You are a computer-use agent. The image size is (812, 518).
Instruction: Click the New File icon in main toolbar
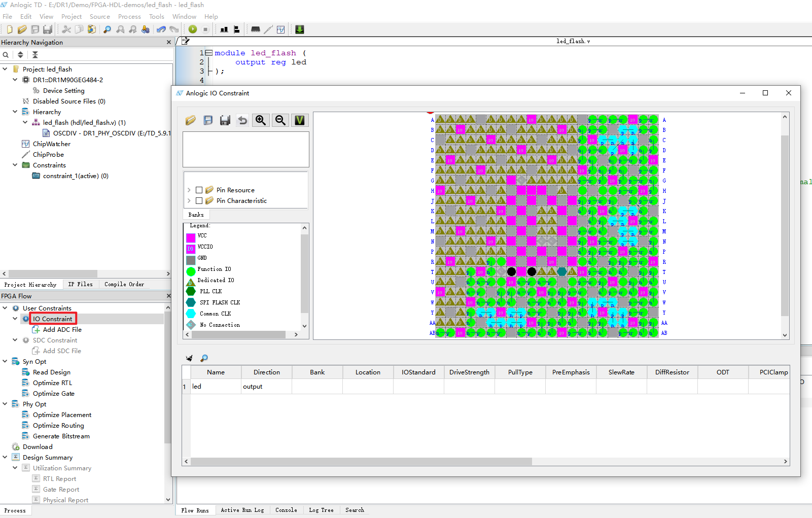coord(10,29)
